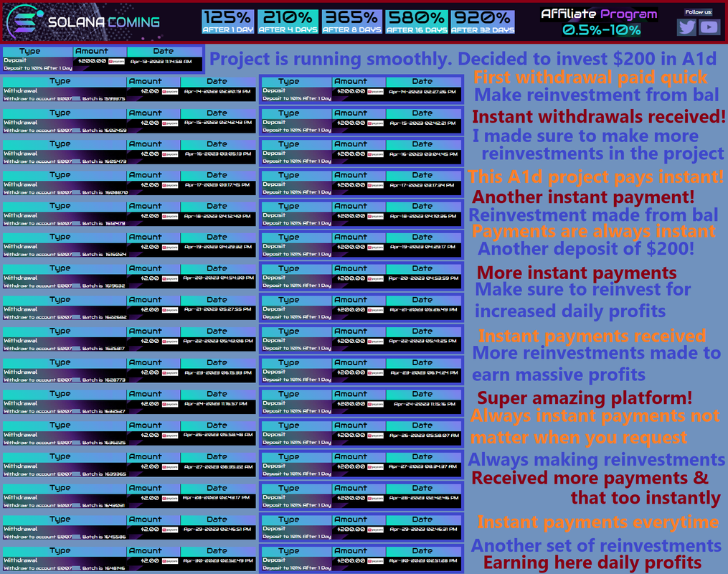Click Payeer badge in Apr-18 deposit row
728x574 pixels.
(x=376, y=216)
